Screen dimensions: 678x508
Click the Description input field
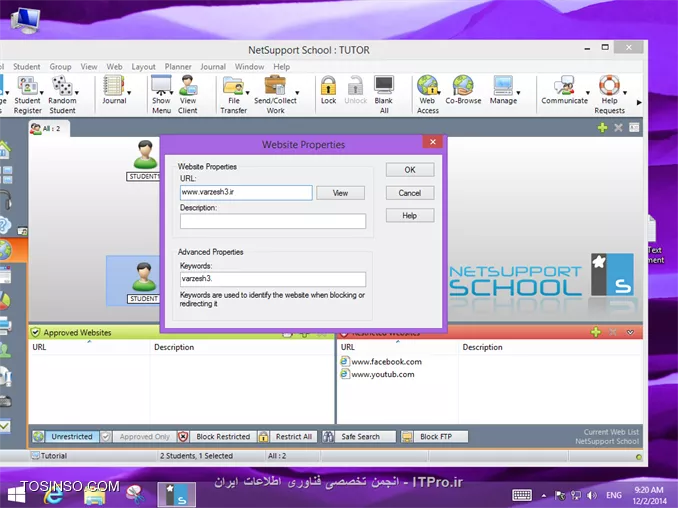pyautogui.click(x=273, y=221)
